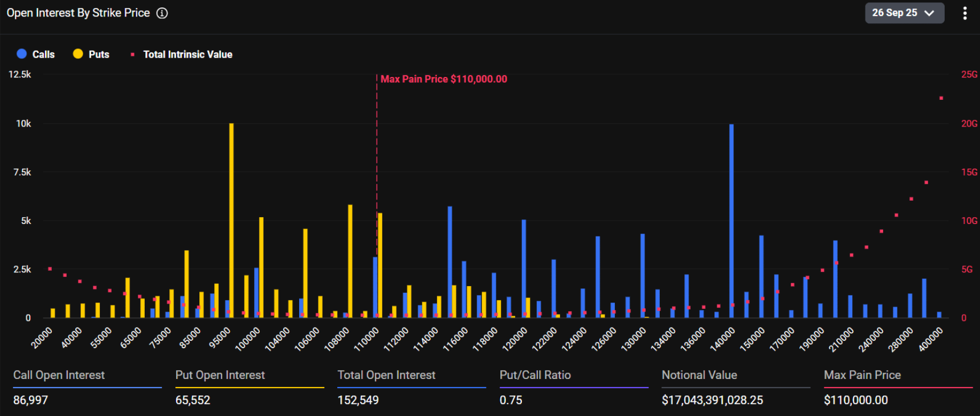The height and width of the screenshot is (416, 980).
Task: Click the red Total Intrinsic Value marker
Action: pos(133,55)
